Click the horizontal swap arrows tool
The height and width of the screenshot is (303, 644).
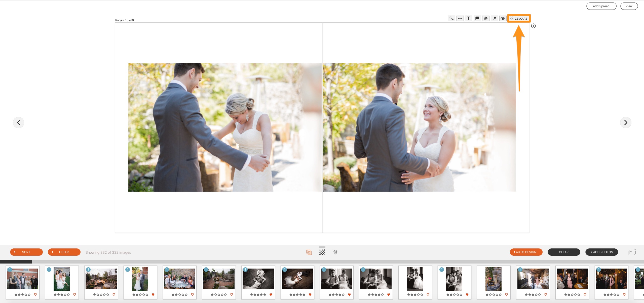[x=460, y=18]
